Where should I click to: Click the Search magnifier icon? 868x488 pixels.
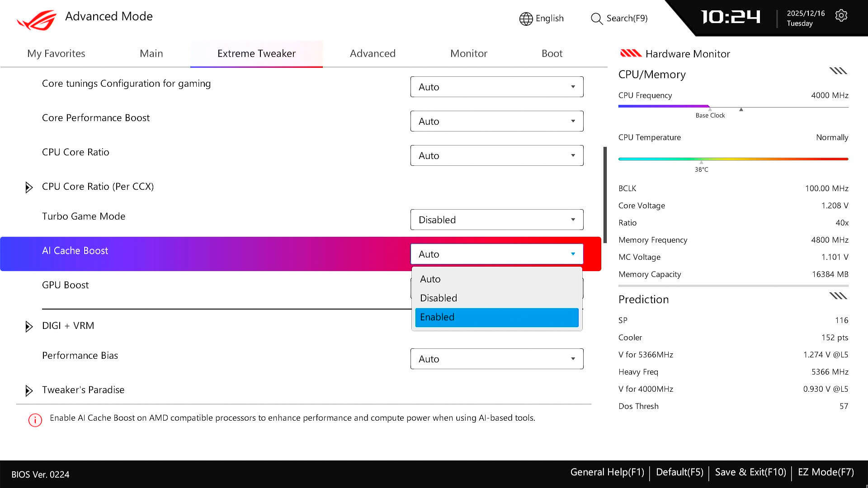pos(597,19)
